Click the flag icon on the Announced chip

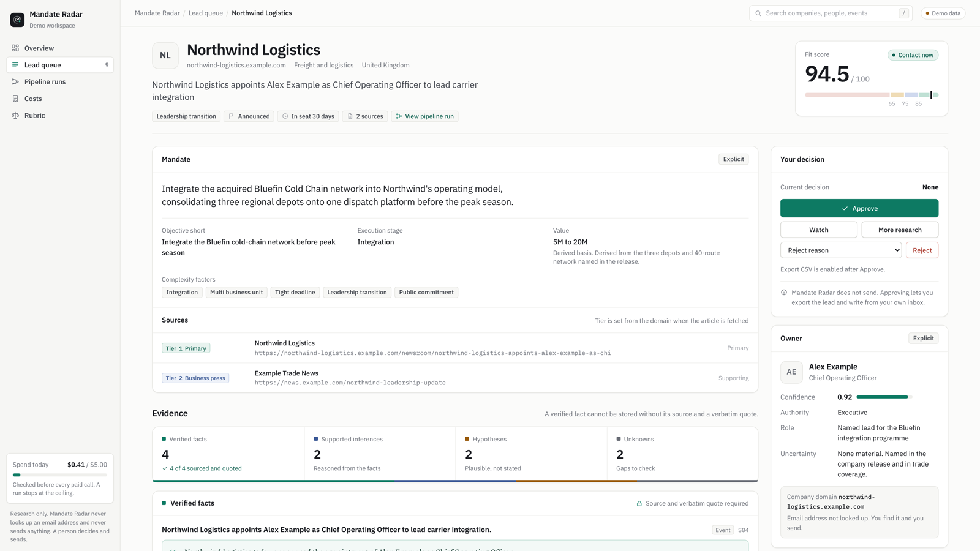[x=231, y=116]
